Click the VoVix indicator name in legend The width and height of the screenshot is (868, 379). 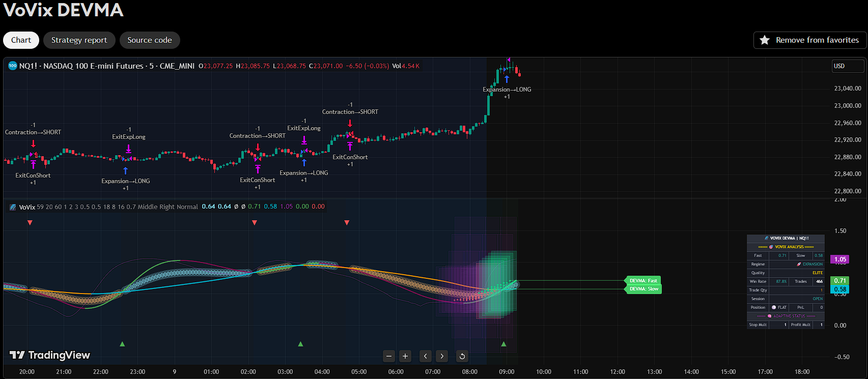[27, 207]
